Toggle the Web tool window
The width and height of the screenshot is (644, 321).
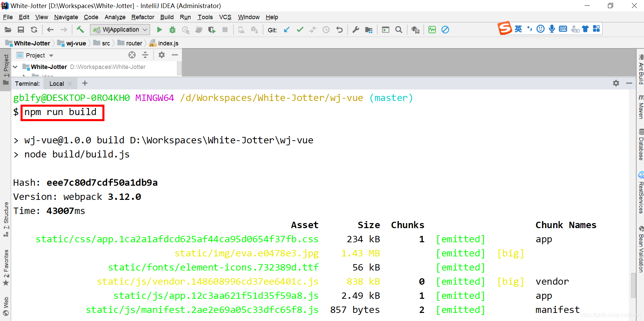[6, 306]
